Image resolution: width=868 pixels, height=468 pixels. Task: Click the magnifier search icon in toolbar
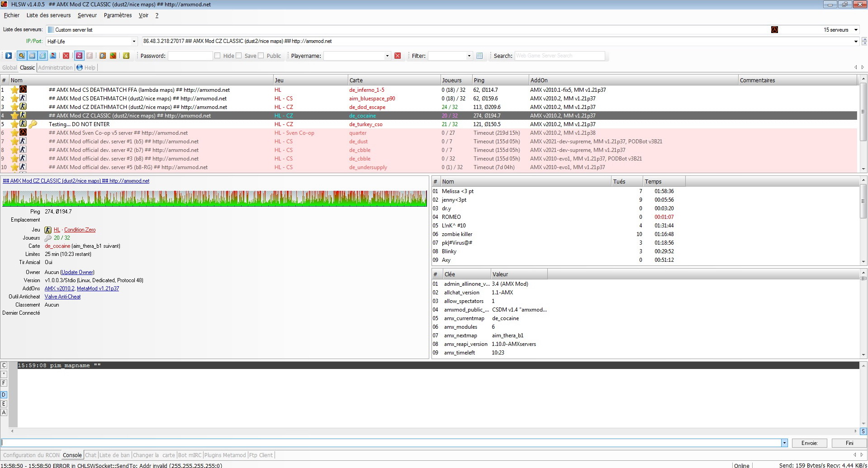[x=21, y=56]
